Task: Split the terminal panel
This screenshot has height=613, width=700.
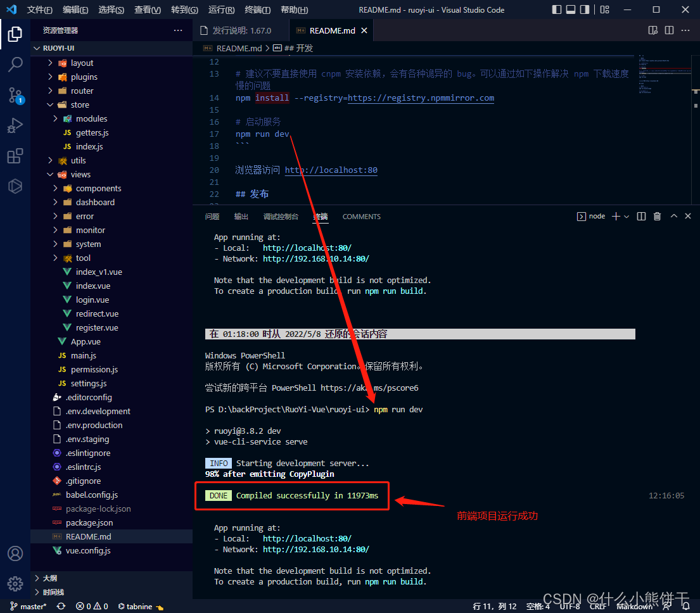Action: click(x=641, y=217)
